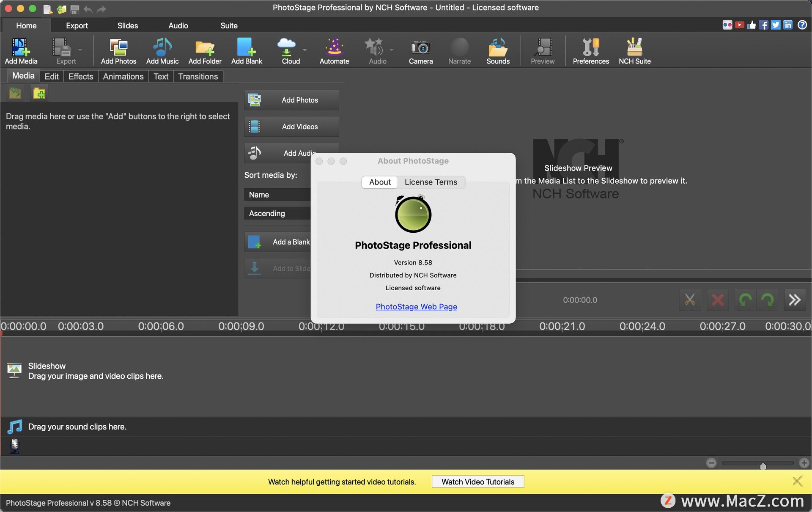Click the Preview toolbar icon
812x512 pixels.
pos(543,51)
